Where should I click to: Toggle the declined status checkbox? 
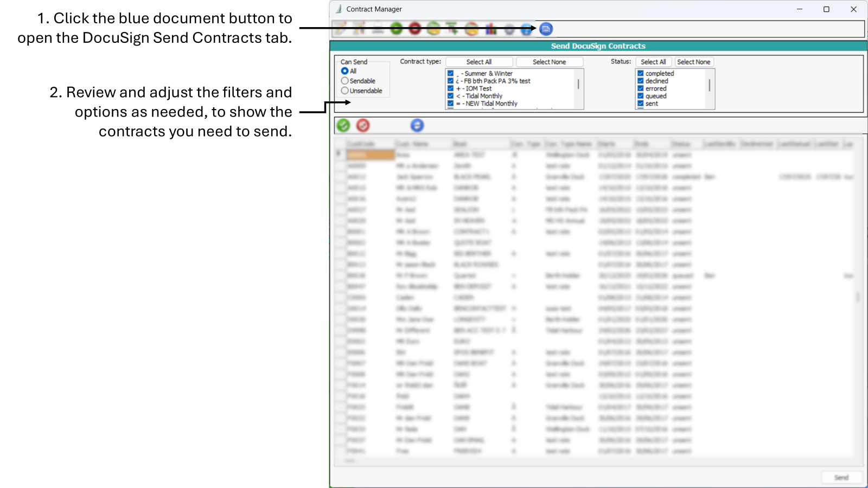coord(640,81)
